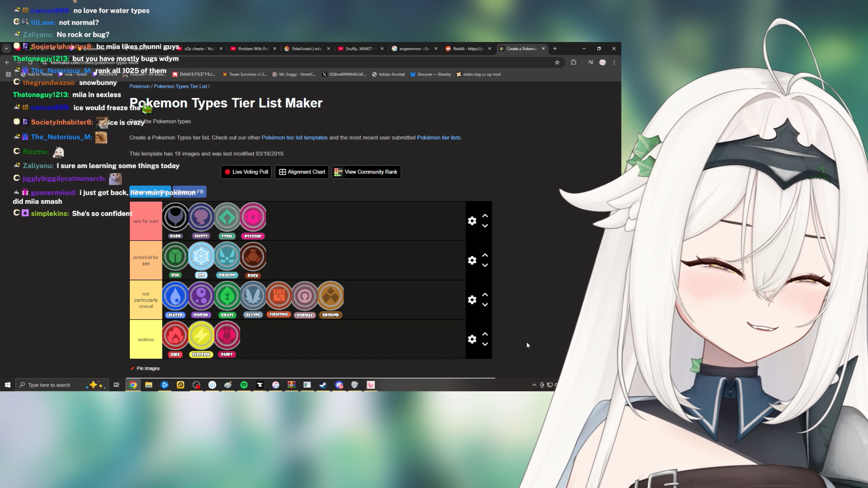Switch to the Reddit tab
The image size is (868, 488).
(x=468, y=49)
